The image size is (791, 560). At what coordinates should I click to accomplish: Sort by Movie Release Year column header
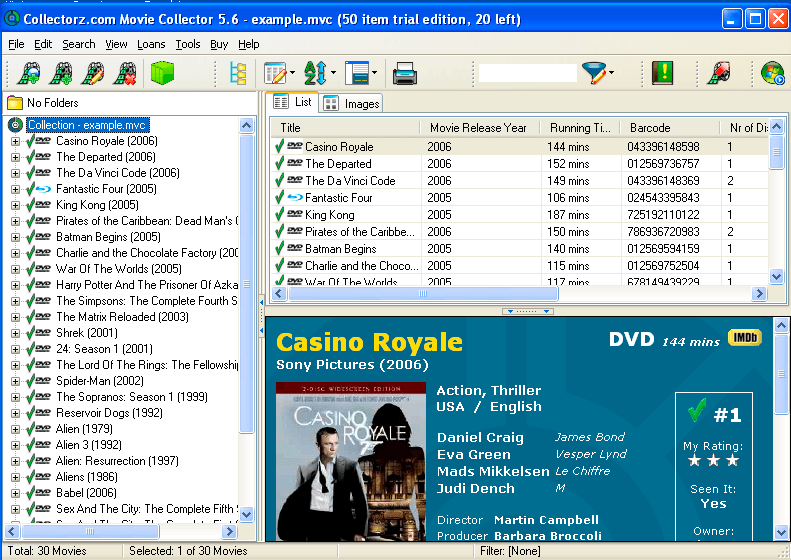480,128
